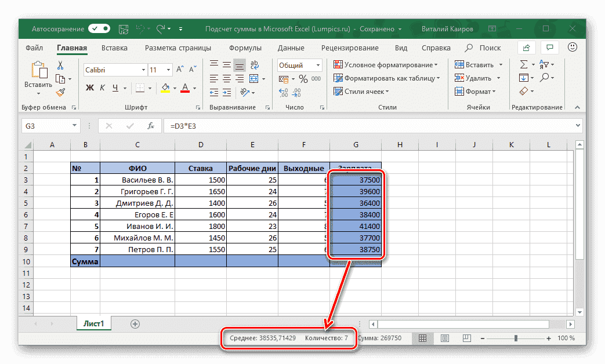
Task: Click the Increase decimal places icon
Action: 283,92
